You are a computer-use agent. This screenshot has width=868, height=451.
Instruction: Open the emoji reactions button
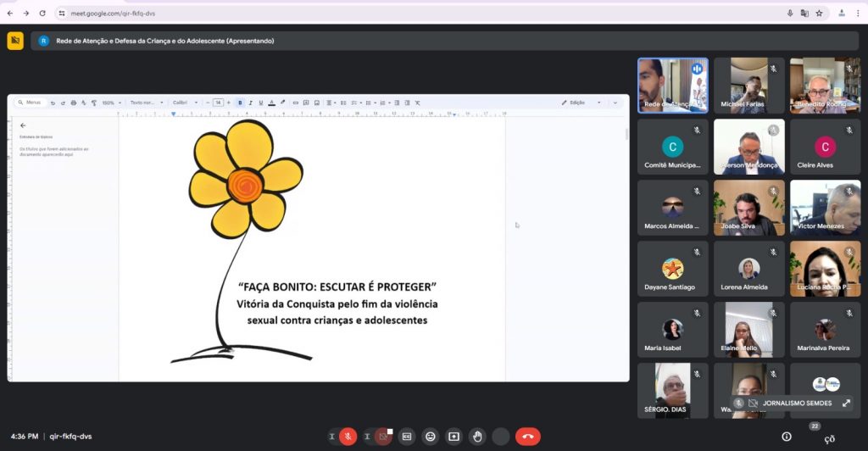pos(431,437)
